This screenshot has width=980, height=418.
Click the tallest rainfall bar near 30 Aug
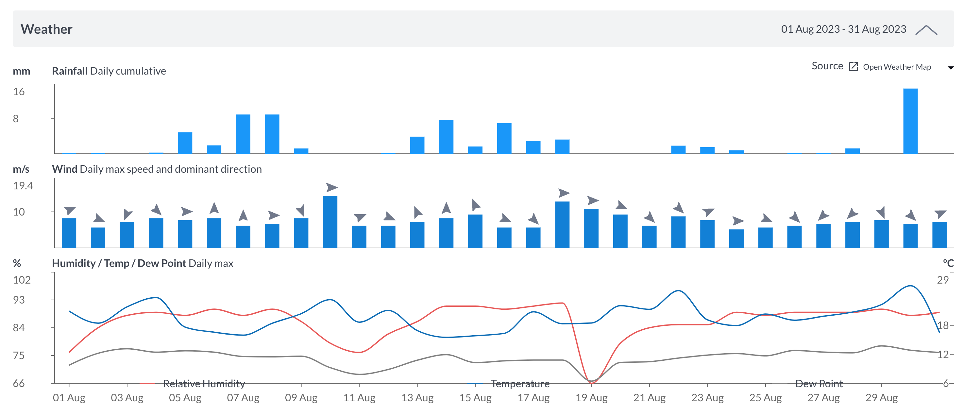point(911,122)
